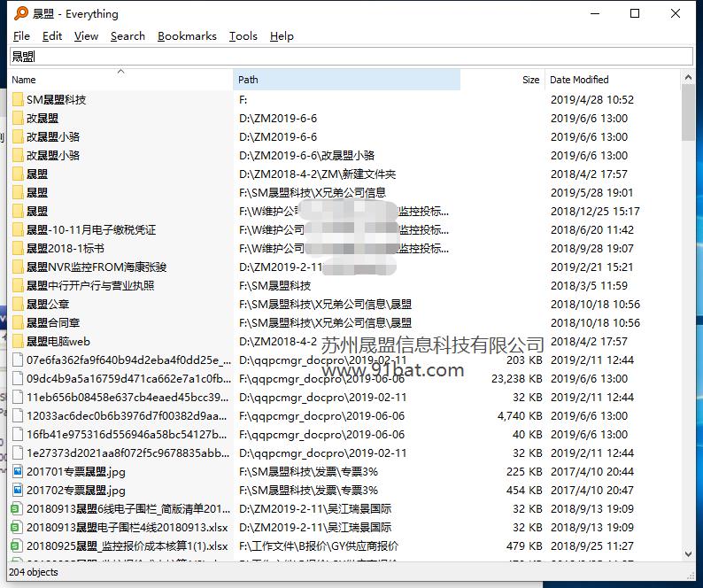Click file icon of 09dc4b9a5a16759d471ca662e7a1c0fb
This screenshot has height=588, width=703.
[18, 379]
